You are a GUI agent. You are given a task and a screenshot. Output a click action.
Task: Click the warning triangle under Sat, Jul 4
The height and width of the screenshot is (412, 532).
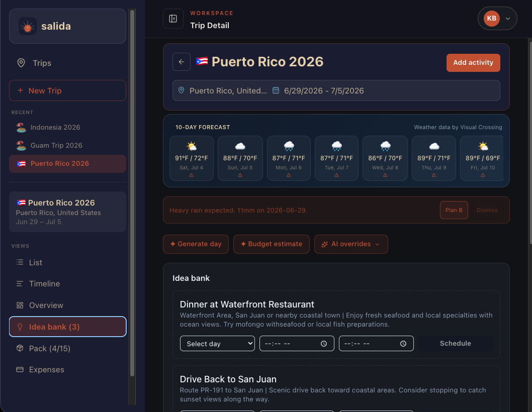pos(192,175)
